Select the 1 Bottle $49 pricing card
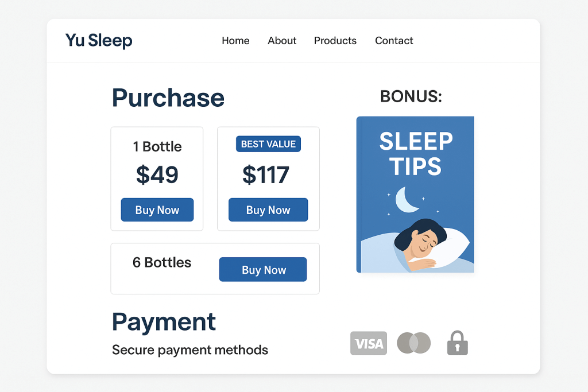This screenshot has width=588, height=392. (157, 178)
